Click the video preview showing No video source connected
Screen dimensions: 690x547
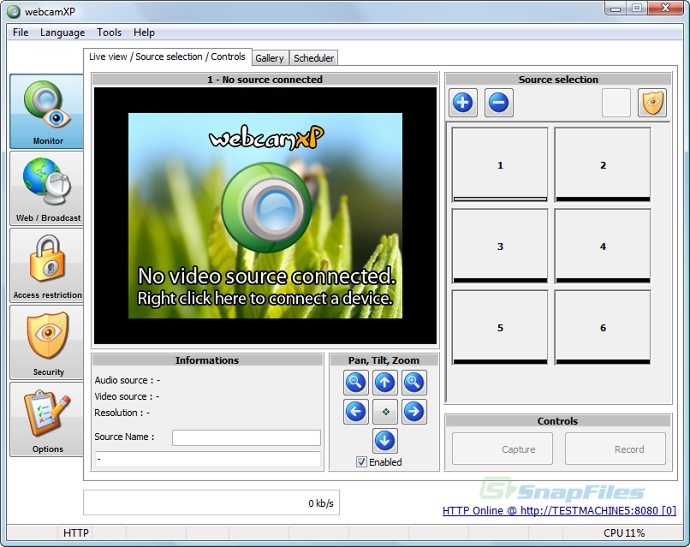[265, 216]
